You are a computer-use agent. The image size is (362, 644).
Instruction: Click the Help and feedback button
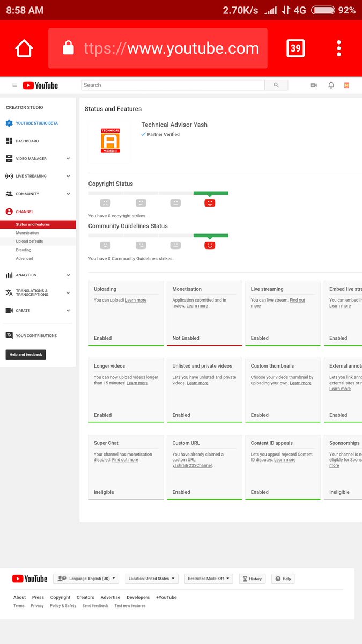26,355
